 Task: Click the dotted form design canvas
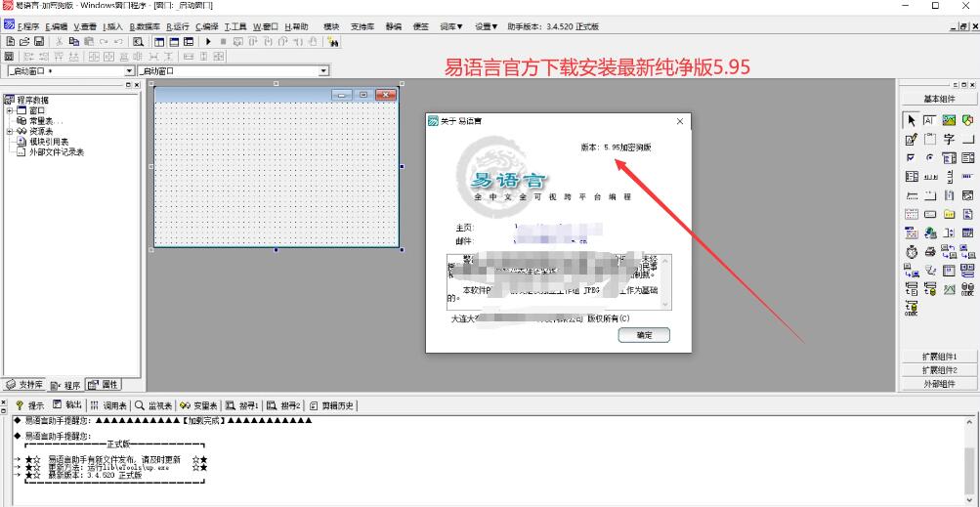click(276, 174)
